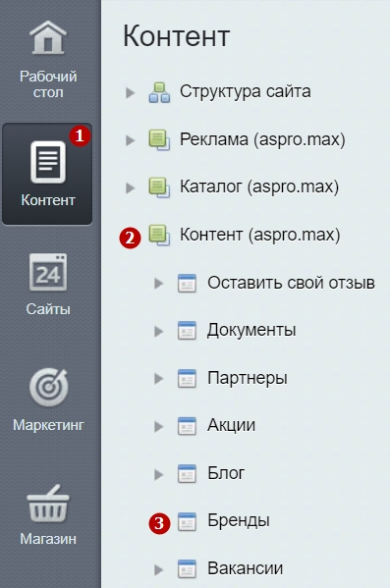Image resolution: width=390 pixels, height=588 pixels.
Task: Open the Маркетинг target icon
Action: [48, 387]
